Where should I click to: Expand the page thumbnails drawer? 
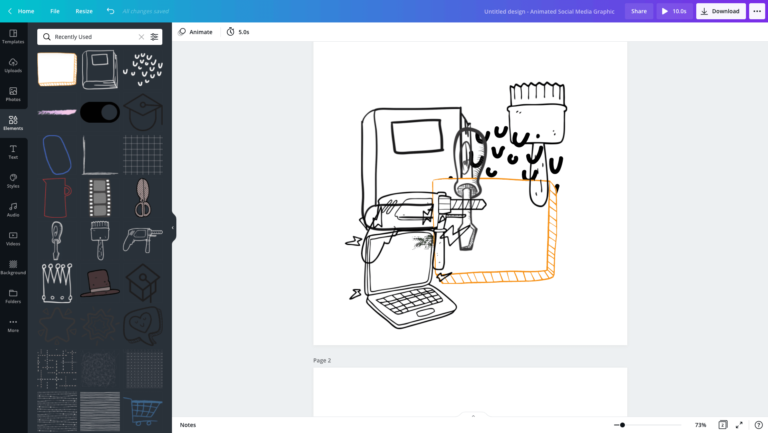pyautogui.click(x=472, y=415)
